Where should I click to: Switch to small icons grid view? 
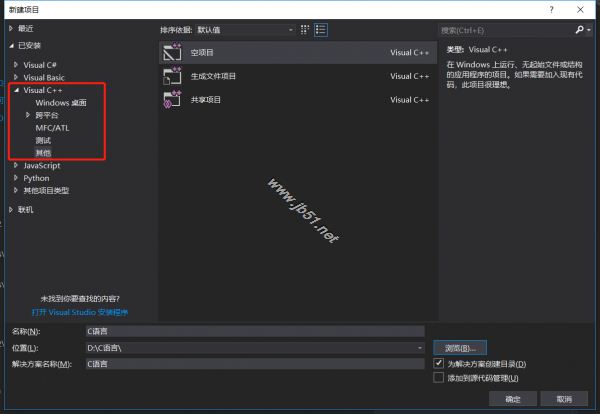pos(305,30)
